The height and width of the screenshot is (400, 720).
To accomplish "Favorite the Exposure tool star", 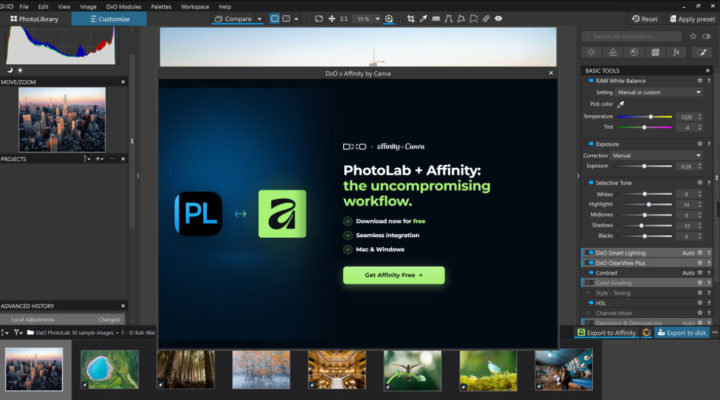I will [700, 144].
